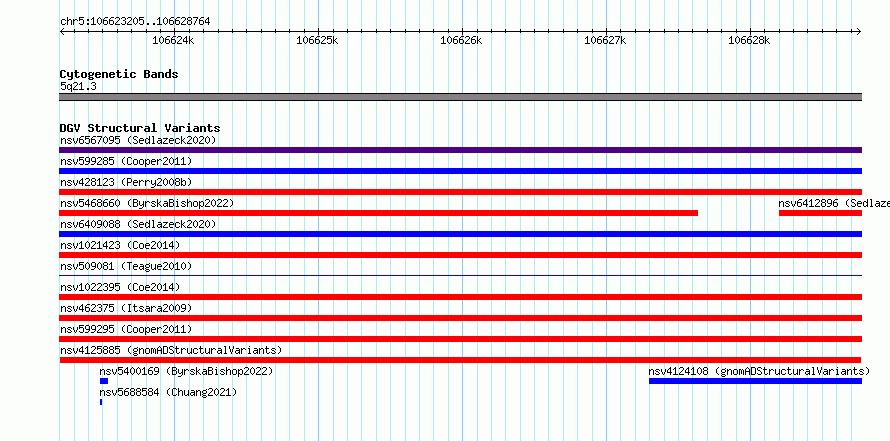Screen dimensions: 890x441
Task: Click the blue nsv4124108 variant bar
Action: [x=755, y=381]
